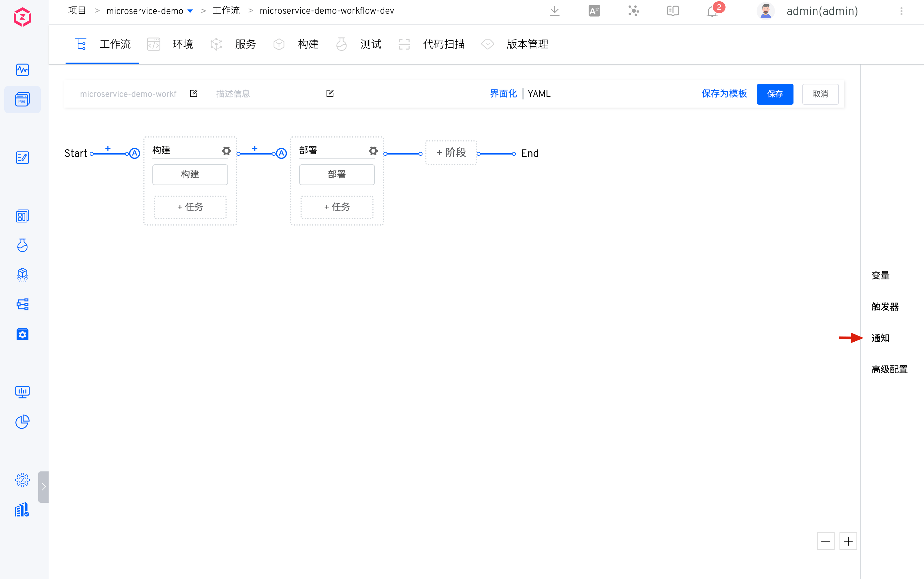924x579 pixels.
Task: Open the 触发器 side panel
Action: [885, 307]
